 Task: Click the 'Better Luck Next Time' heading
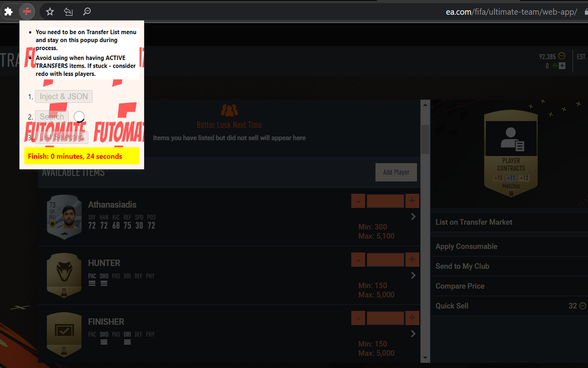(229, 125)
